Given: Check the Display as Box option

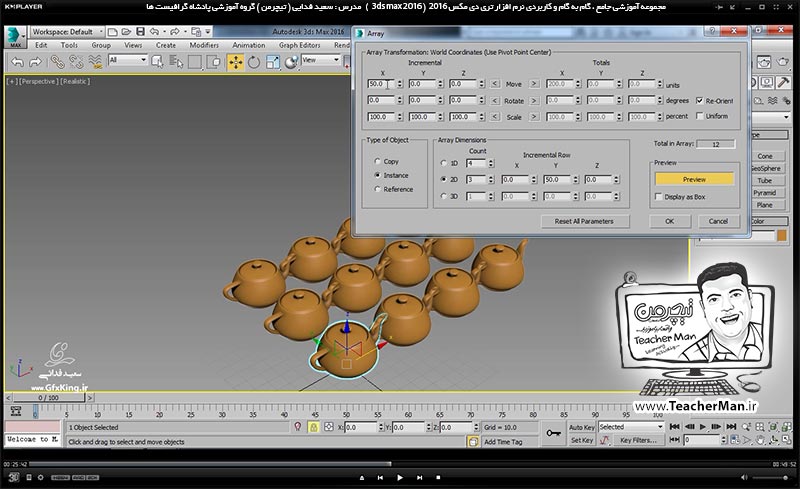Looking at the screenshot, I should [658, 197].
